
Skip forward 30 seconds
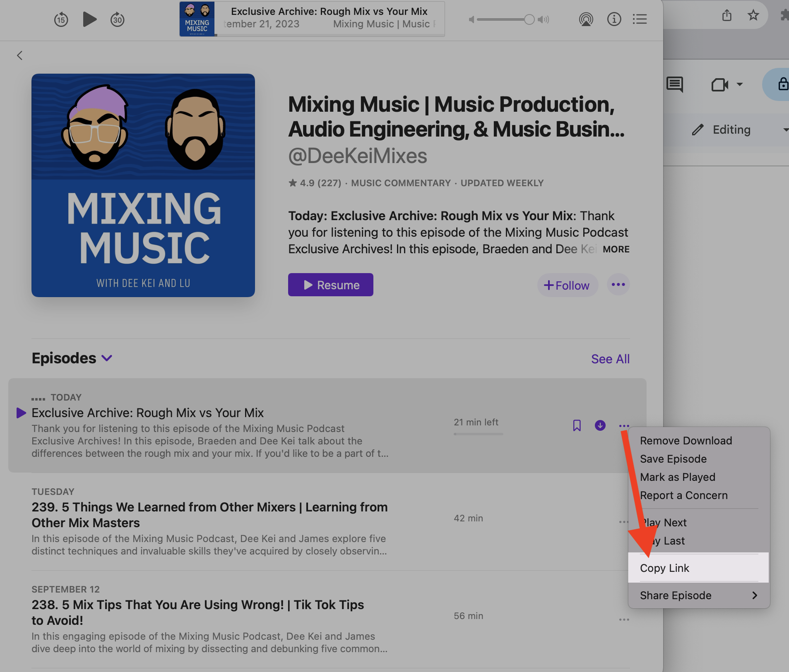coord(118,19)
